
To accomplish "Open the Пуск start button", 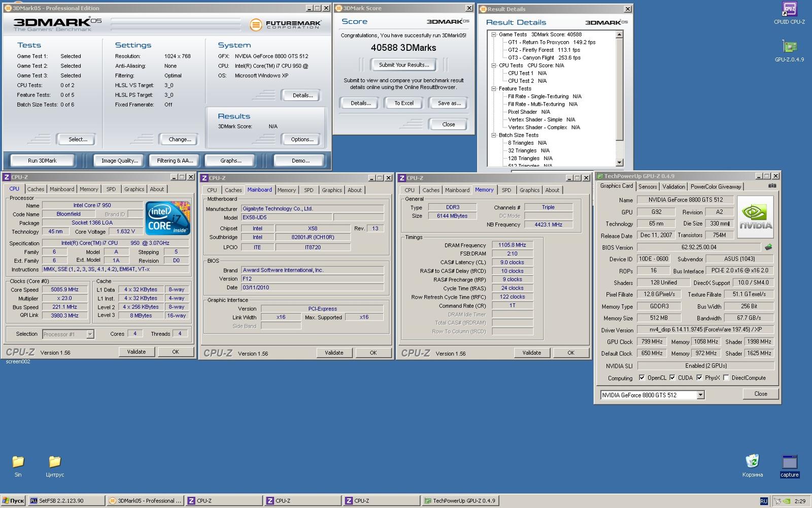I will pos(13,501).
